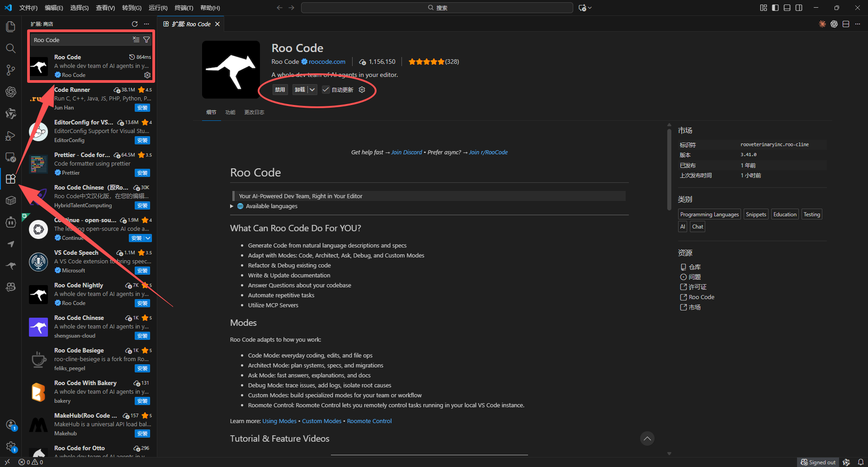Toggle the 自动更新 auto-update checkbox
Image resolution: width=868 pixels, height=467 pixels.
coord(325,90)
